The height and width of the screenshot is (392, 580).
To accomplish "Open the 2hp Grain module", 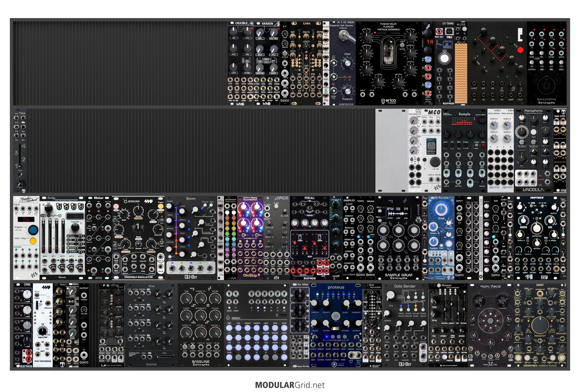I will (504, 238).
